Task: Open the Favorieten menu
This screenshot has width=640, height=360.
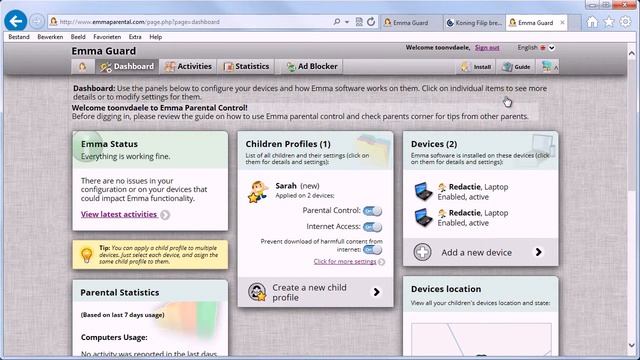Action: pyautogui.click(x=107, y=37)
